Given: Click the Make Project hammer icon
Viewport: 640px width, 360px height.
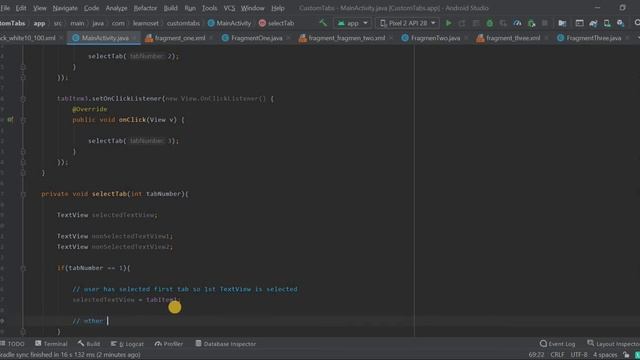Looking at the screenshot, I should tap(323, 23).
